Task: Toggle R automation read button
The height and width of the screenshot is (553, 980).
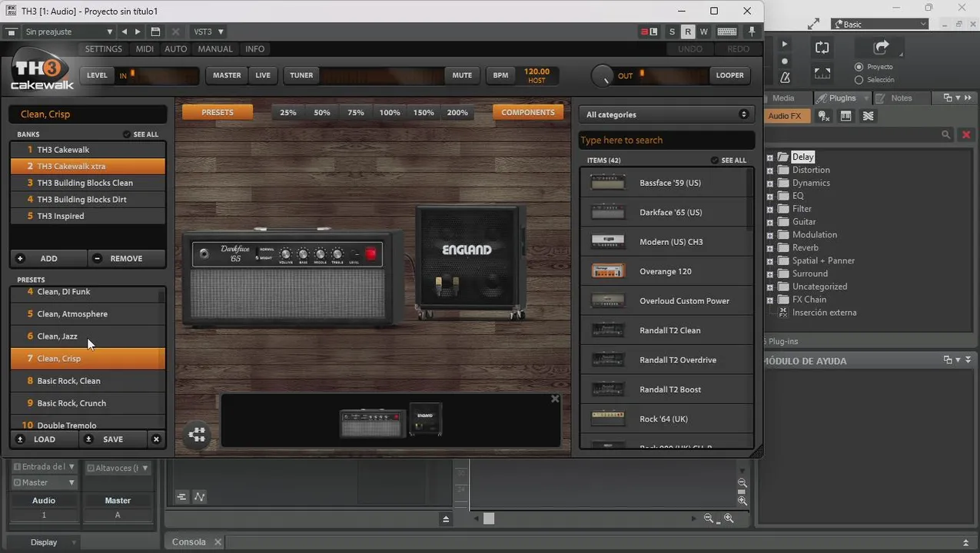Action: [x=688, y=31]
